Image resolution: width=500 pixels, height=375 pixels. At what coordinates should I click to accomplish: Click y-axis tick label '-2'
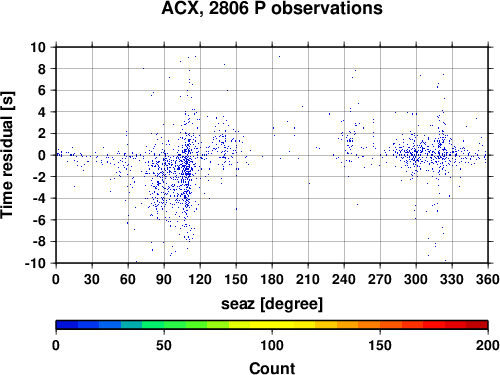coord(39,177)
